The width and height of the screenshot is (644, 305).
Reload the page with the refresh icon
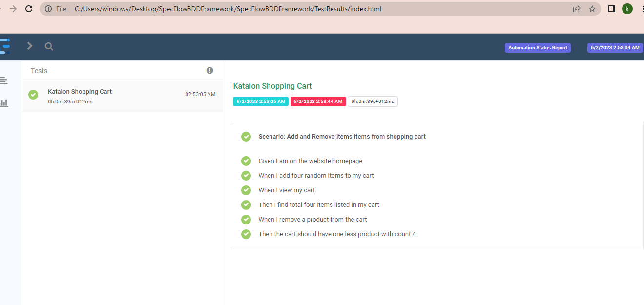pyautogui.click(x=29, y=9)
